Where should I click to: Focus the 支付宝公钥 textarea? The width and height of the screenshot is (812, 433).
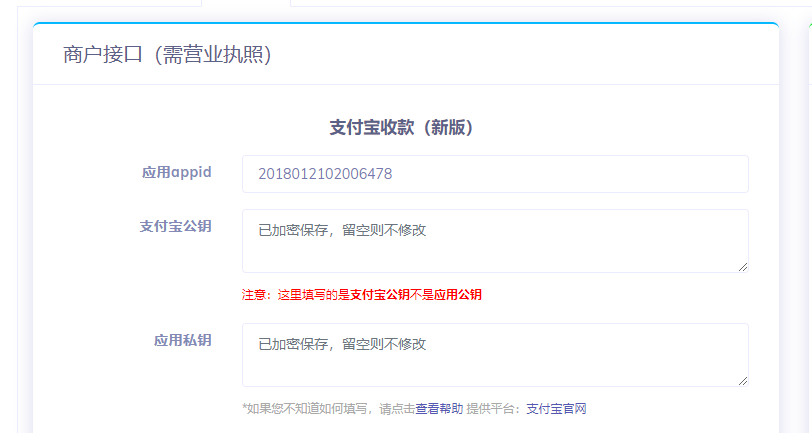click(x=495, y=241)
